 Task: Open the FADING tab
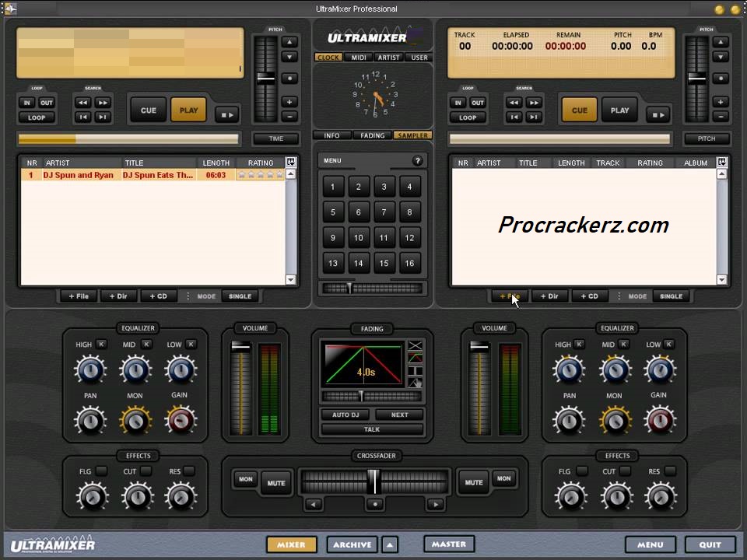point(373,135)
